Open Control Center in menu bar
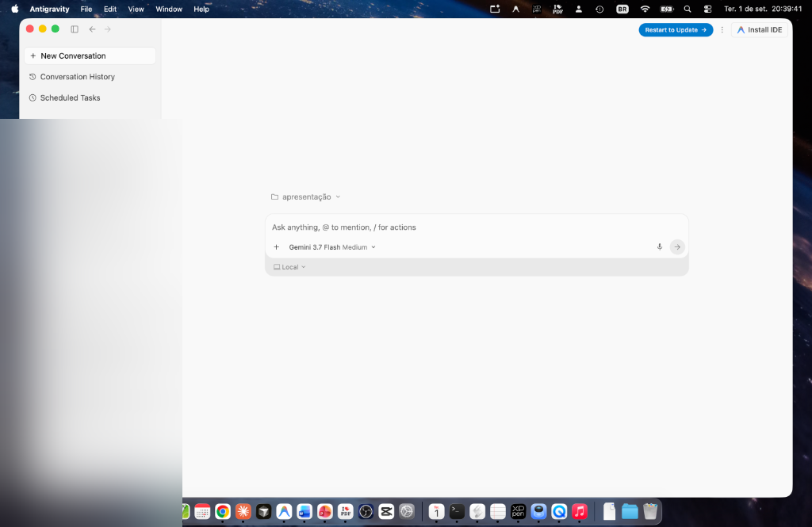This screenshot has width=812, height=527. [708, 9]
